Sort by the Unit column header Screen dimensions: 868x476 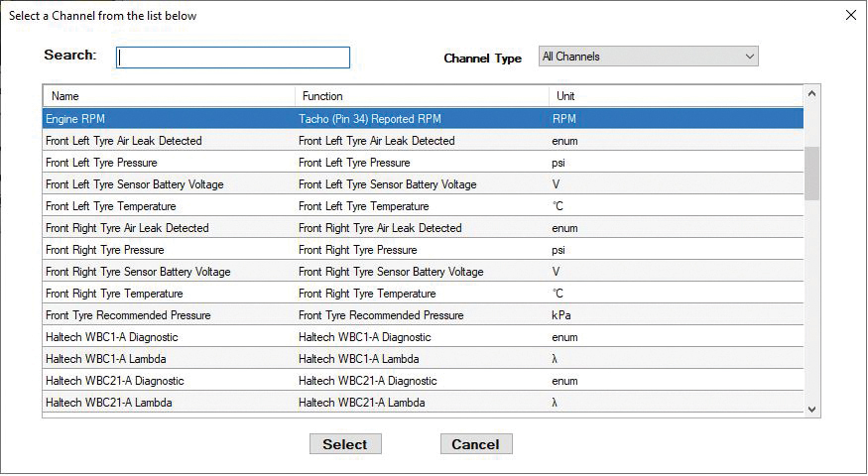pos(676,96)
